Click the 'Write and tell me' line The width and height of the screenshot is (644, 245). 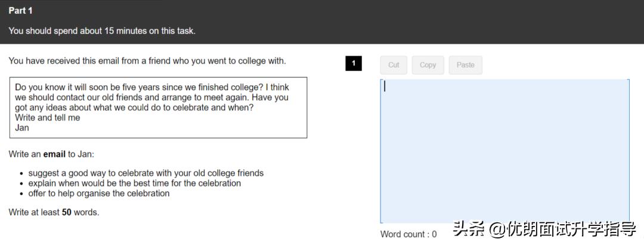48,117
